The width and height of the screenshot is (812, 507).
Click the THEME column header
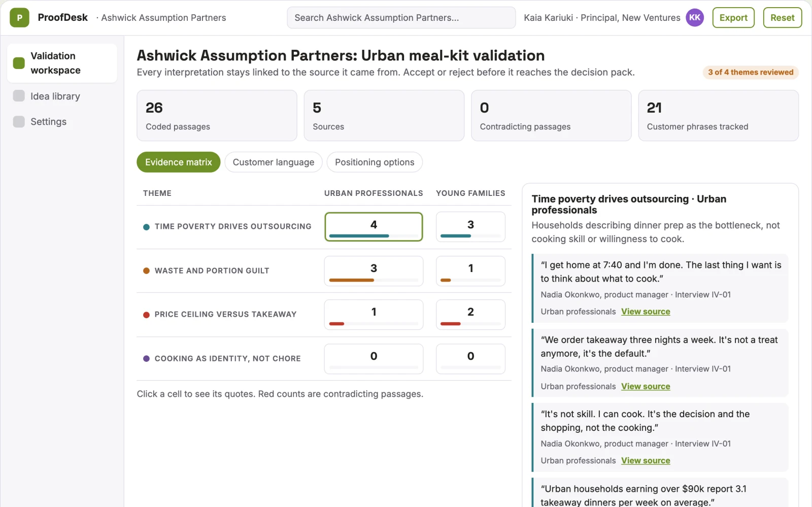pyautogui.click(x=157, y=193)
